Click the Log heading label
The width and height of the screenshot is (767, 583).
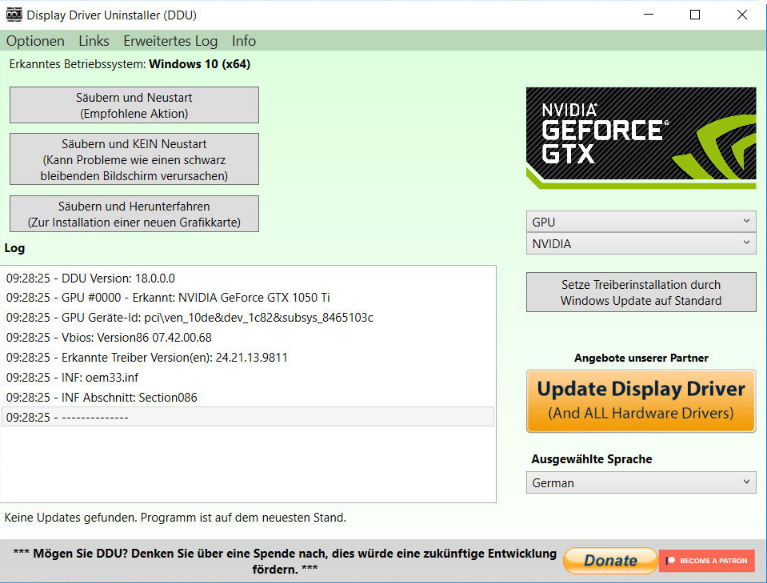pos(14,248)
